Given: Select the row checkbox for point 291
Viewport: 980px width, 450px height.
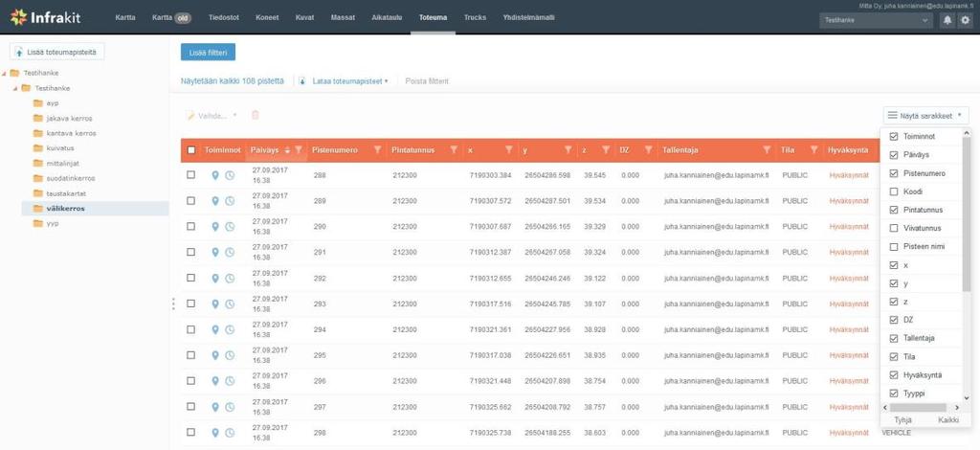Looking at the screenshot, I should point(191,252).
